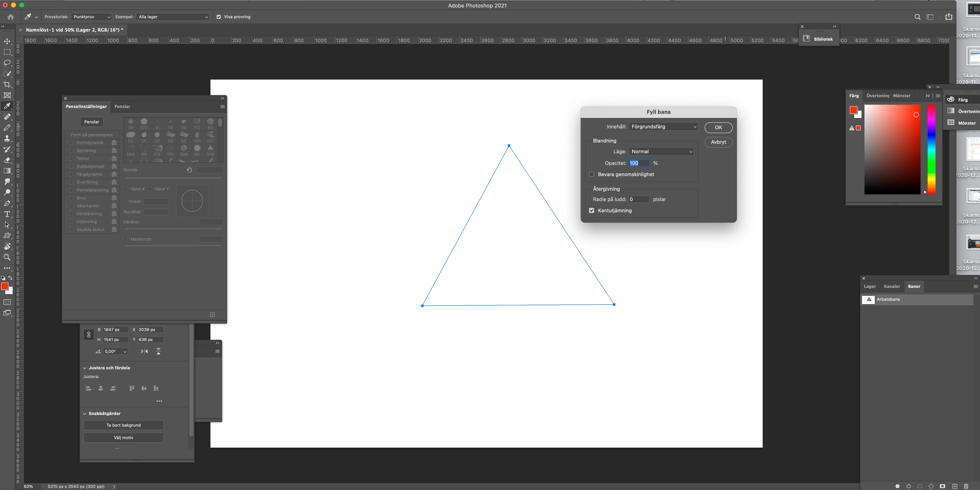
Task: Select the Crop tool
Action: pyautogui.click(x=7, y=85)
